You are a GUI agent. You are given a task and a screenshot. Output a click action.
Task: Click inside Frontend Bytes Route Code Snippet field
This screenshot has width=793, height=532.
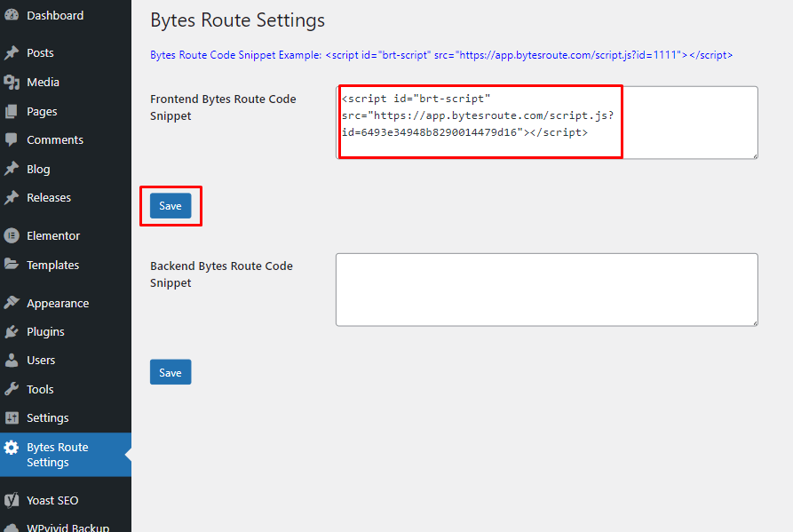pos(547,123)
